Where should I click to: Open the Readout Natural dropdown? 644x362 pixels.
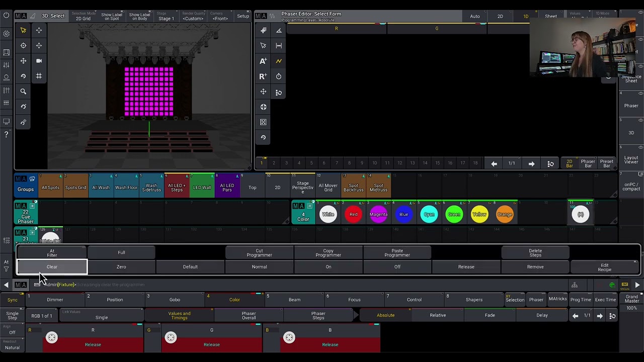(x=12, y=345)
